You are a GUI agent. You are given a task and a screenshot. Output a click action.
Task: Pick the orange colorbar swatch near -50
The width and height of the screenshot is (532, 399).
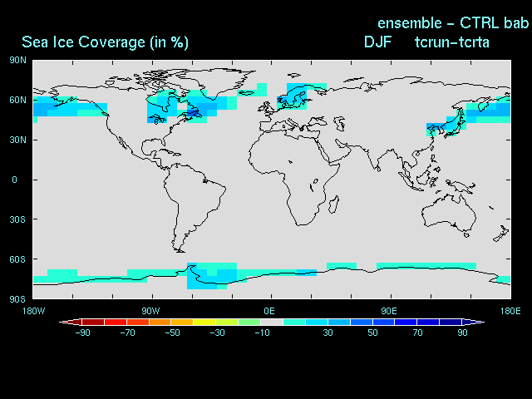172,322
